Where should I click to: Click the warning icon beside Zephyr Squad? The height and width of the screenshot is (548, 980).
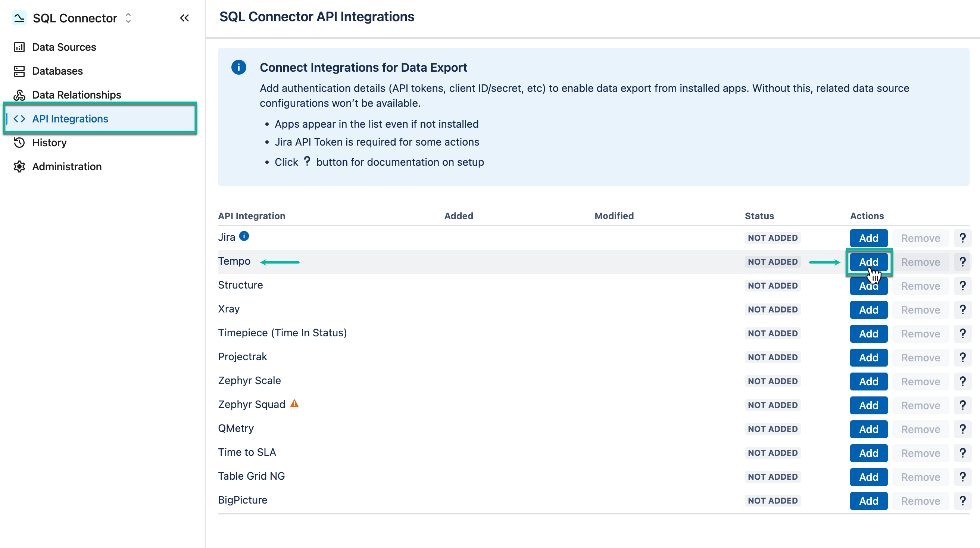click(294, 404)
